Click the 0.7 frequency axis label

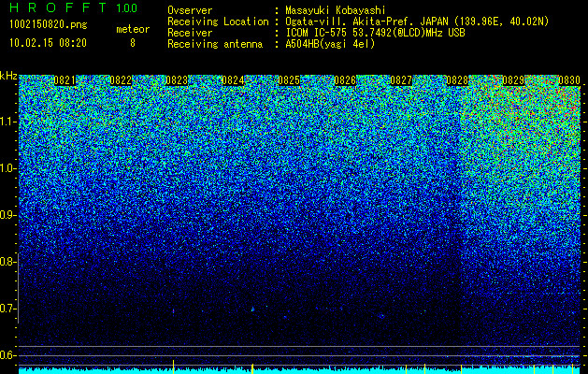click(7, 309)
